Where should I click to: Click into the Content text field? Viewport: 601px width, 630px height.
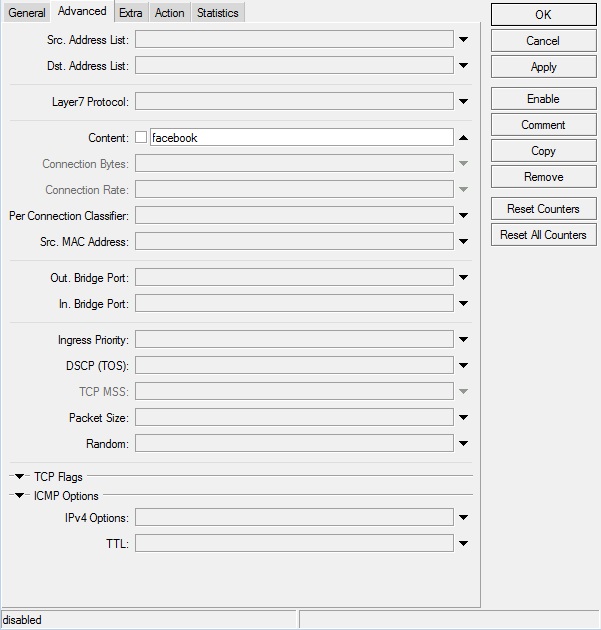pyautogui.click(x=300, y=138)
